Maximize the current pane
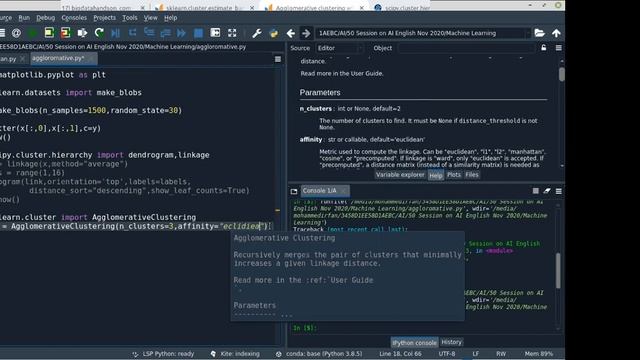Screen dimensions: 640x360 pos(215,33)
